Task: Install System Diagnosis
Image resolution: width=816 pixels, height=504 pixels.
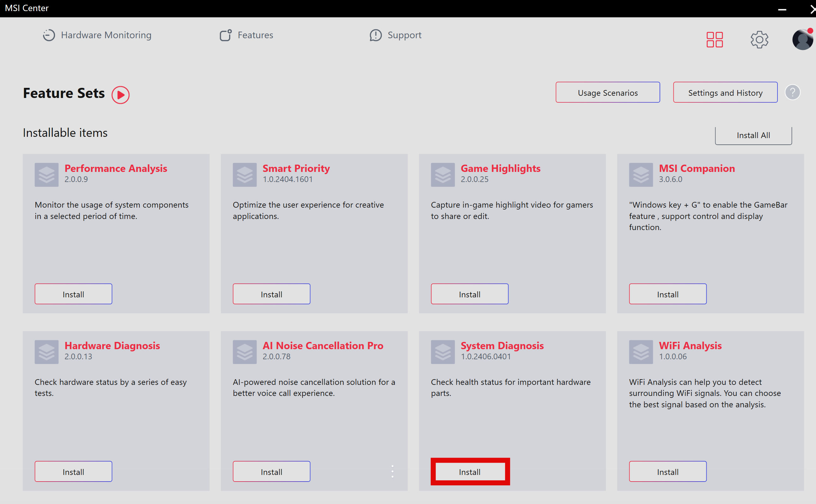Action: point(470,471)
